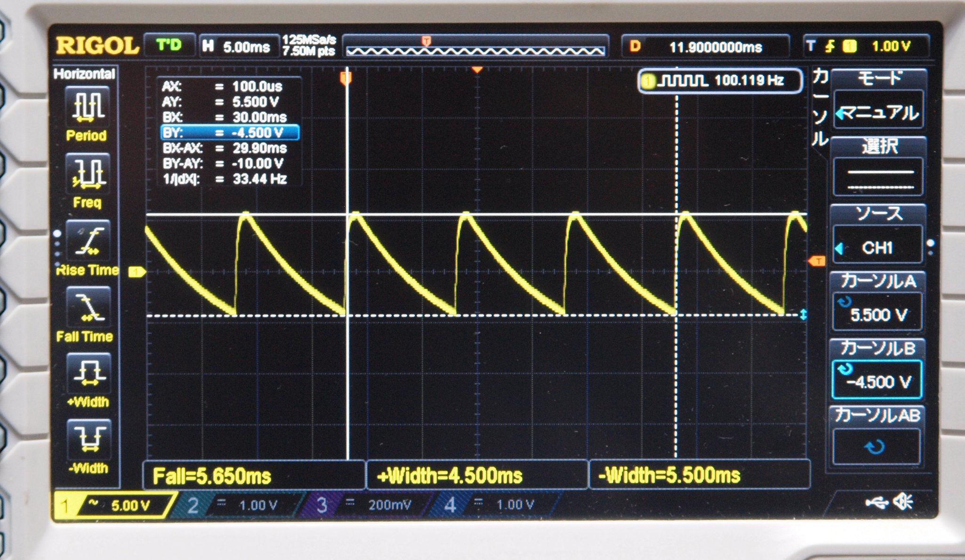Click the 100.119 Hz frequency counter badge
Screen dimensions: 965x560
point(720,81)
